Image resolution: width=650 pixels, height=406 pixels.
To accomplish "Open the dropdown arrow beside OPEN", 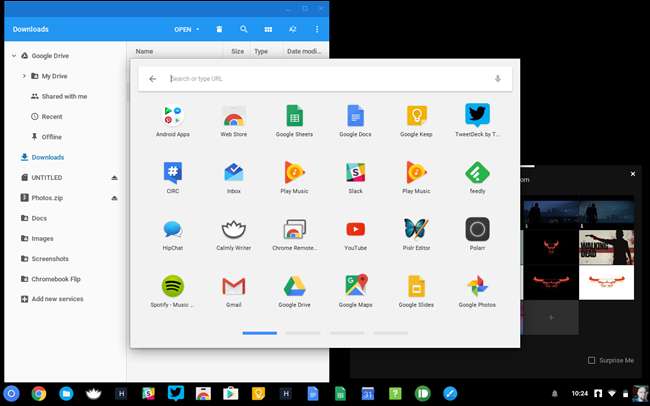I will 198,29.
